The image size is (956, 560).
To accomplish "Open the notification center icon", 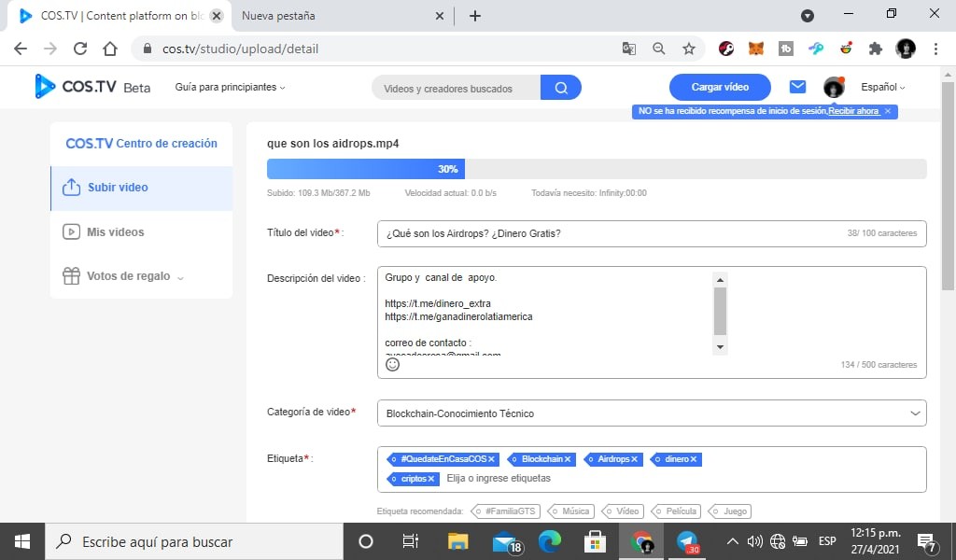I will [927, 541].
